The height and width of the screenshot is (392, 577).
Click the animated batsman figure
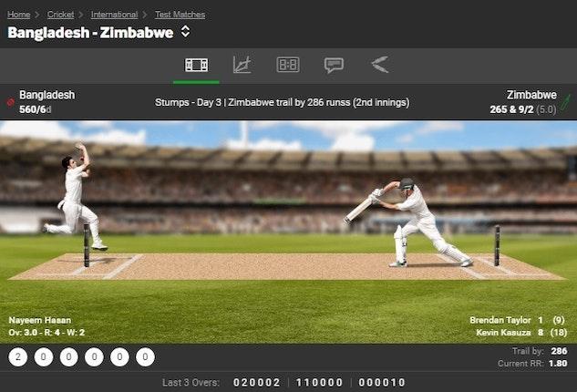(408, 222)
